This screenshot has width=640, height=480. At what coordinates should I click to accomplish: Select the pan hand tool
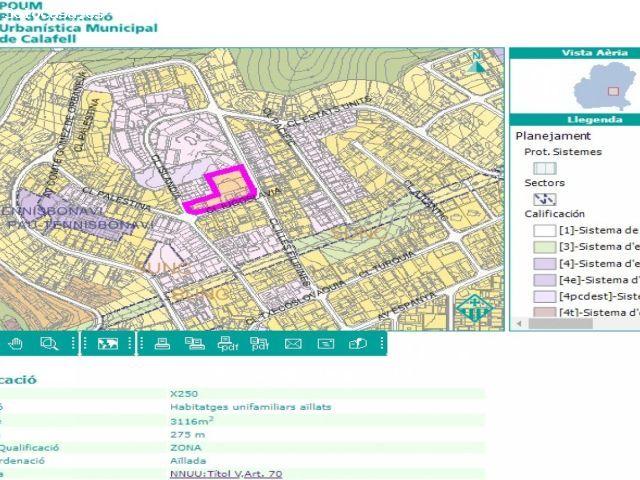click(x=16, y=344)
